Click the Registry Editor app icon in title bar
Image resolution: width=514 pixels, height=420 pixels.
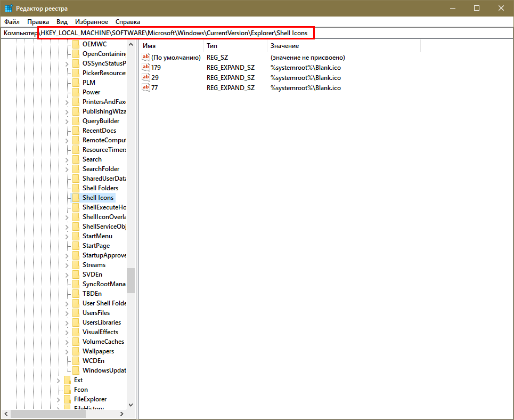coord(8,8)
